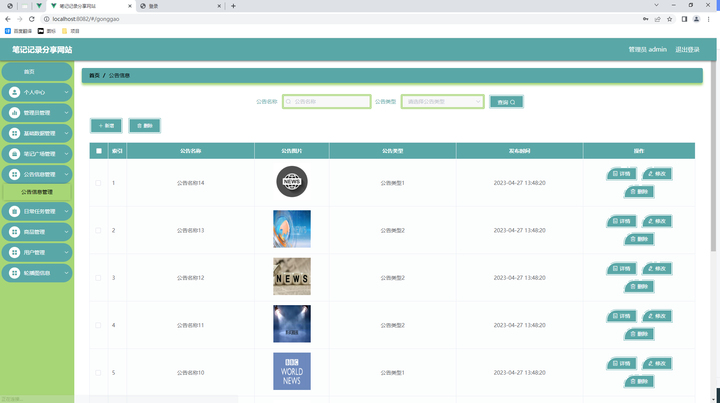Image resolution: width=720 pixels, height=403 pixels.
Task: Open the Chrome profile avatar icon
Action: click(x=697, y=19)
